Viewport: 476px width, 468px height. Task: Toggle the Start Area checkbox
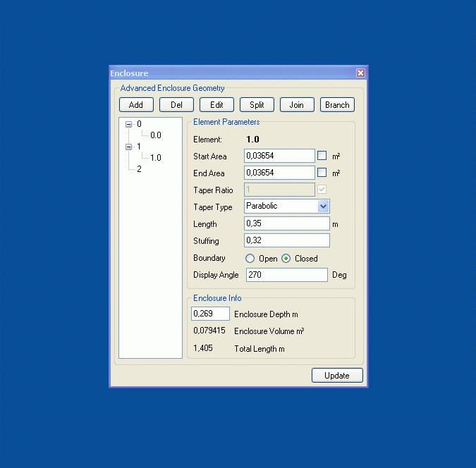click(x=322, y=156)
